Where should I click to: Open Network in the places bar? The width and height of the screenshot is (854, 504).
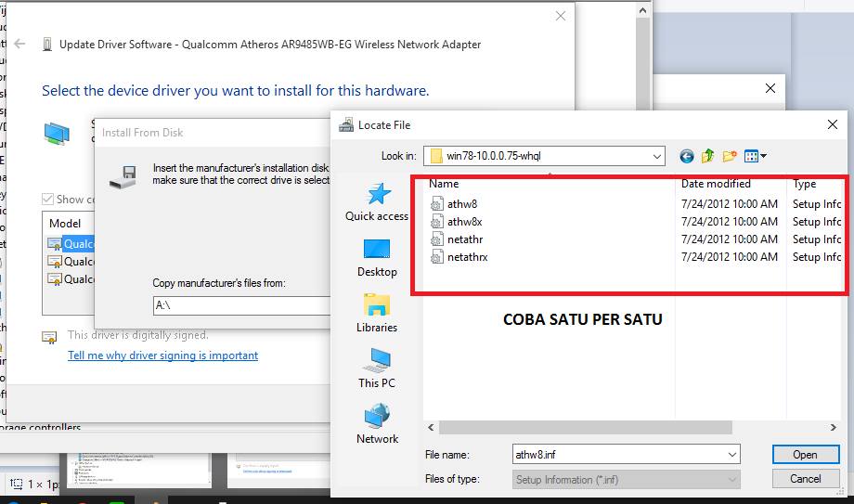(x=377, y=424)
